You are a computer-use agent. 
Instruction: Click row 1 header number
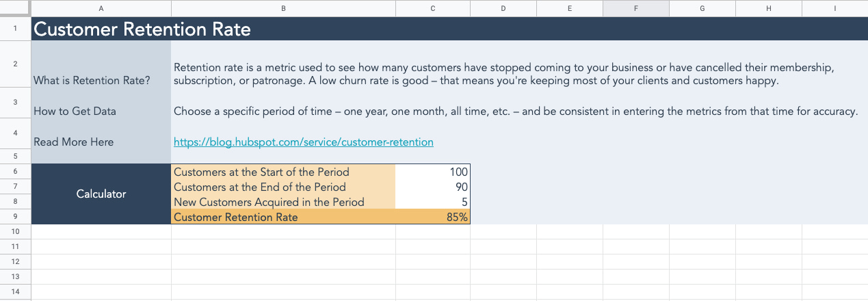15,29
